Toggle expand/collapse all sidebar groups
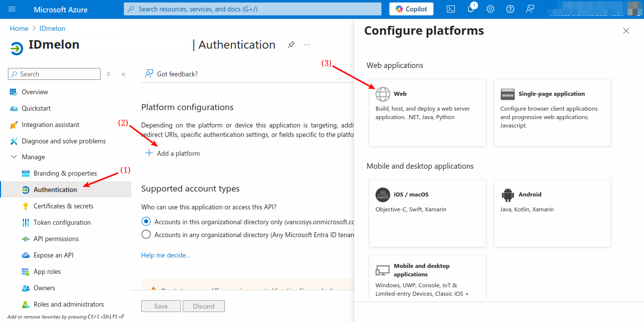Viewport: 644px width, 322px height. point(108,74)
